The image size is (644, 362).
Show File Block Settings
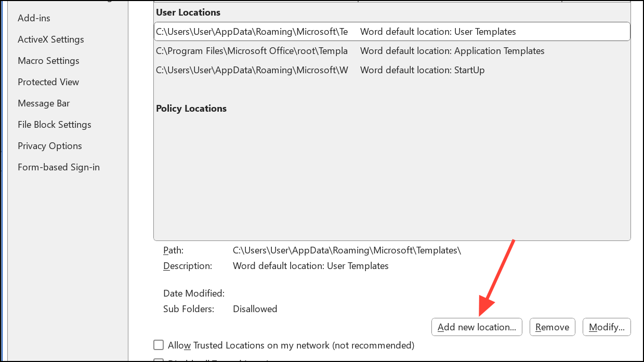click(54, 125)
